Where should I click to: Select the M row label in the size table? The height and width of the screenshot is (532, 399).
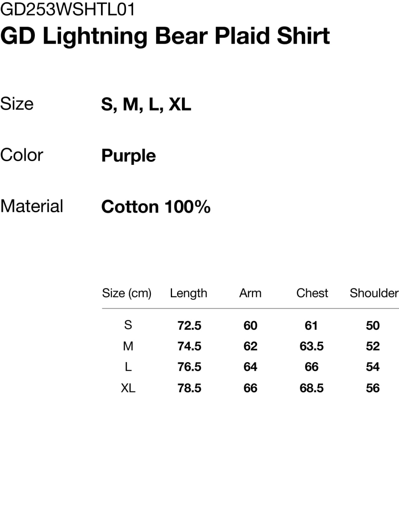128,346
